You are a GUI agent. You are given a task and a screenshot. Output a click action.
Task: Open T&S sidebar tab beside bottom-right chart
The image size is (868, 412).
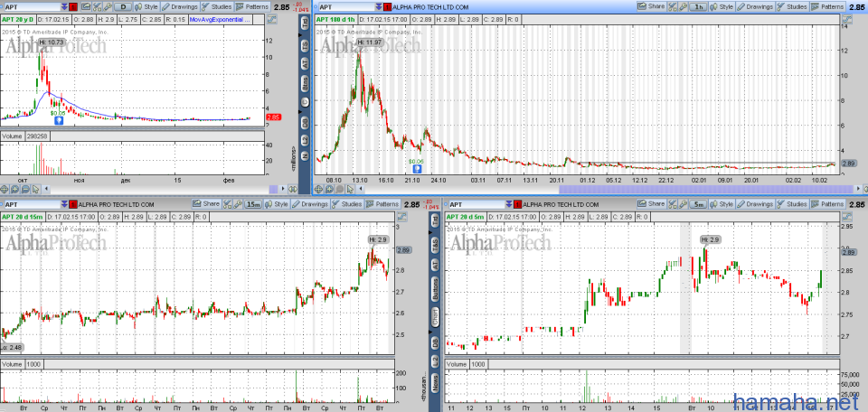(x=436, y=245)
